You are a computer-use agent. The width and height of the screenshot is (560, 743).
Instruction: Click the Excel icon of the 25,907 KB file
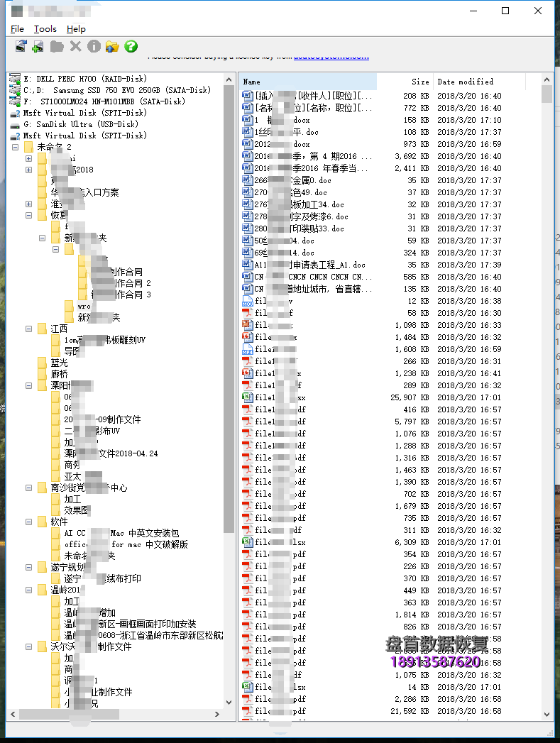click(x=247, y=397)
